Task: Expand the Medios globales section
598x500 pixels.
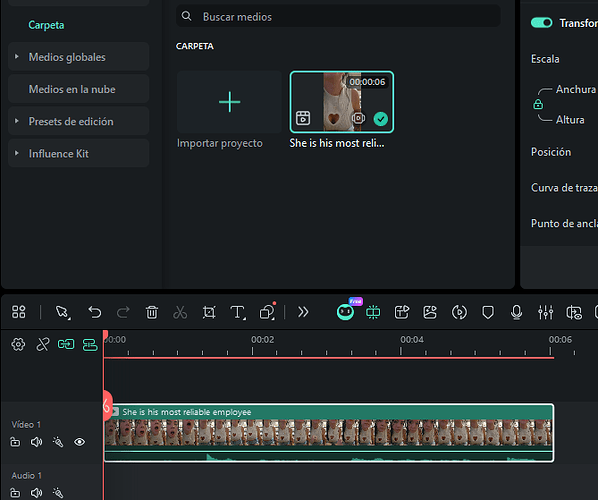Action: click(16, 56)
